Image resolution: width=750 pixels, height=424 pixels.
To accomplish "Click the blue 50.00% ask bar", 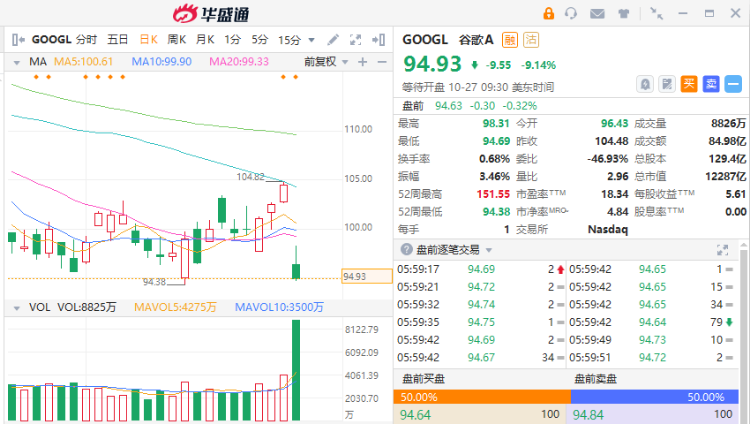I will [x=655, y=397].
